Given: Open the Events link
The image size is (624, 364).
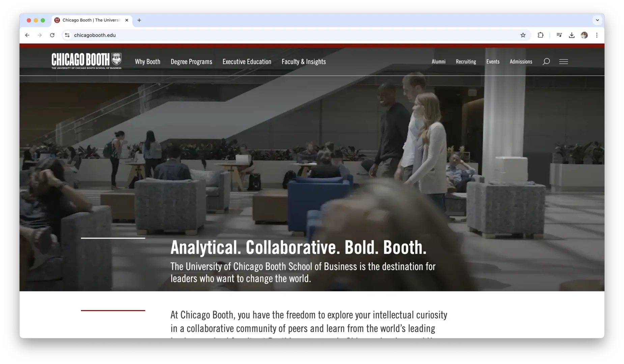Looking at the screenshot, I should pyautogui.click(x=493, y=62).
